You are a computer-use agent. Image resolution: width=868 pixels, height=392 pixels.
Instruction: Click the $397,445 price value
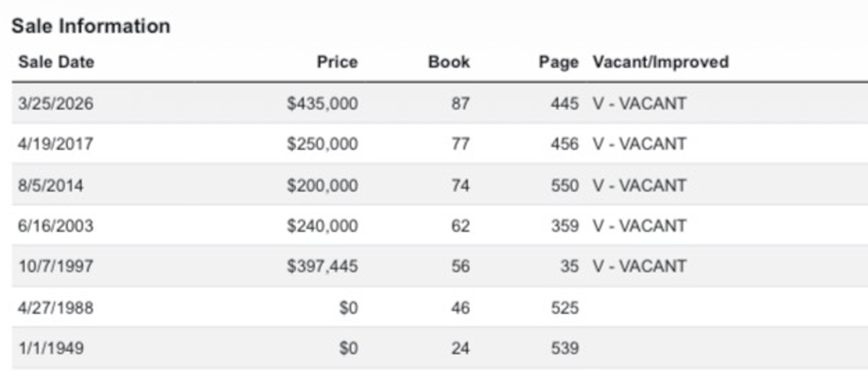322,266
